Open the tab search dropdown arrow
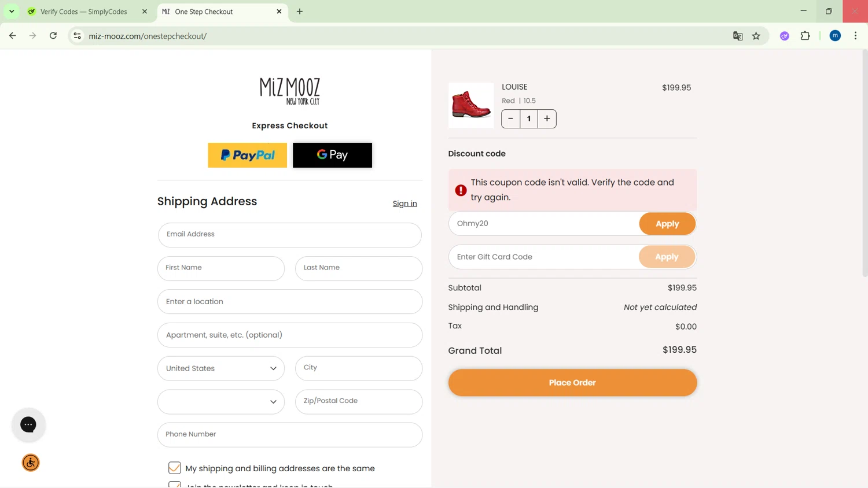Screen dimensions: 868x488 click(x=12, y=12)
